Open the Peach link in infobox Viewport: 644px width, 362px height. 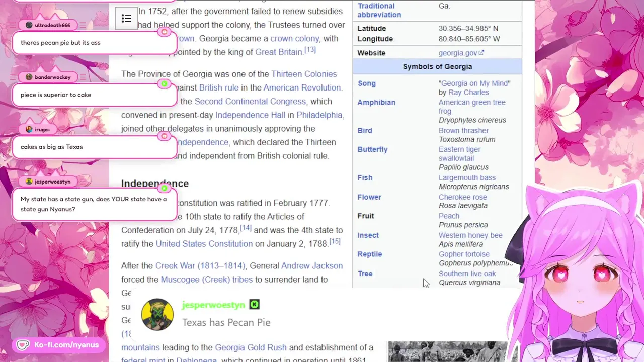[x=449, y=216]
